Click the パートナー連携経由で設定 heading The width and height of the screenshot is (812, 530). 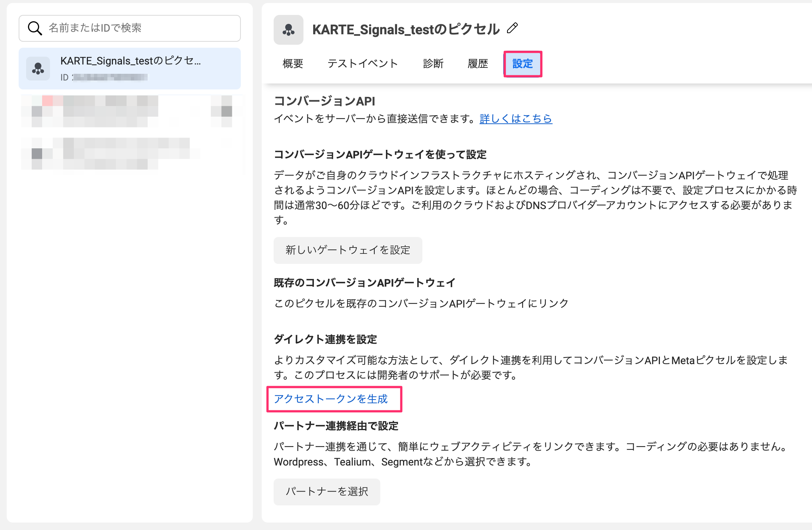point(336,426)
